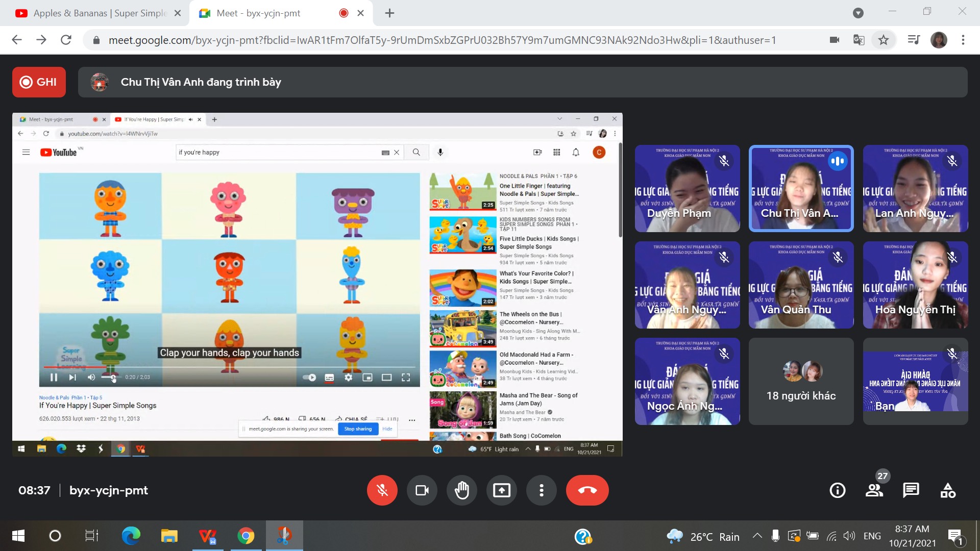
Task: Launch Microsoft Edge from the taskbar
Action: [x=131, y=536]
